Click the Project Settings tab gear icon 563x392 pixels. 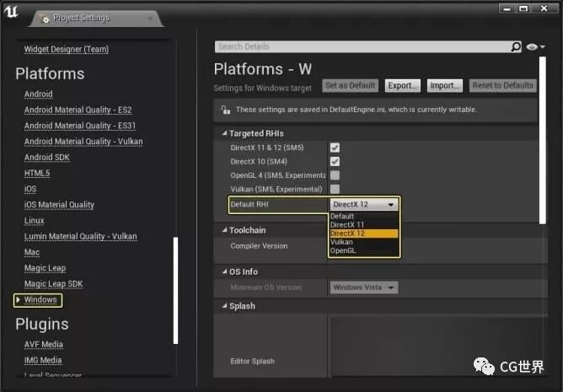tap(44, 19)
